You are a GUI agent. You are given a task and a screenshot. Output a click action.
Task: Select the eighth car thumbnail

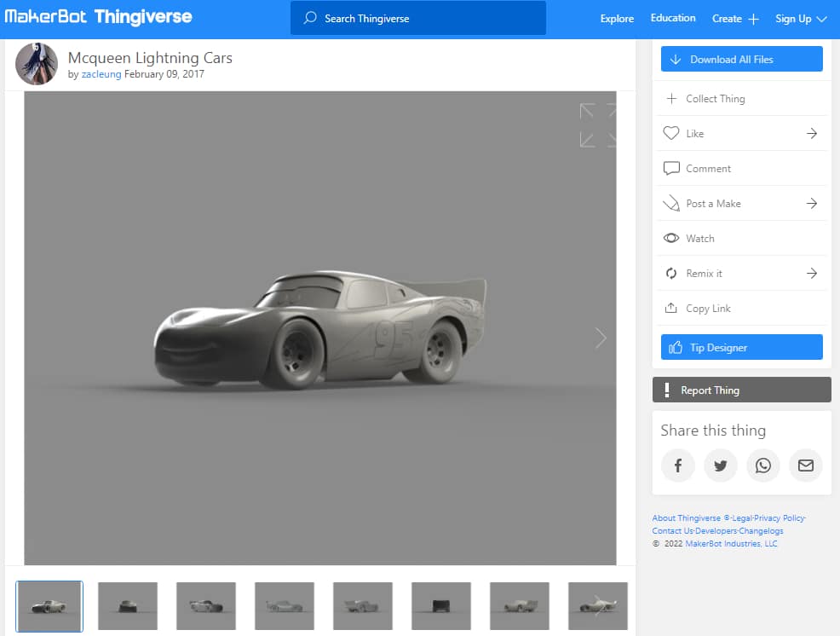coord(598,606)
